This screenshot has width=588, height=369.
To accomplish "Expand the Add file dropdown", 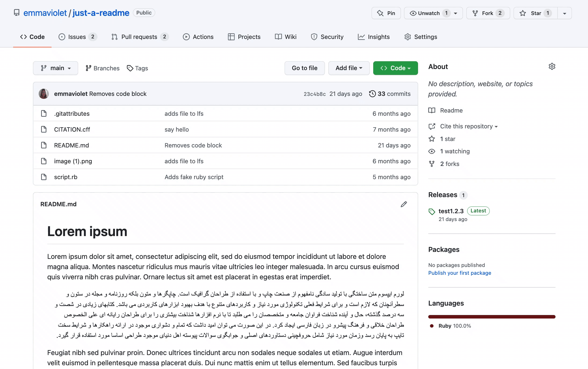I will 349,68.
